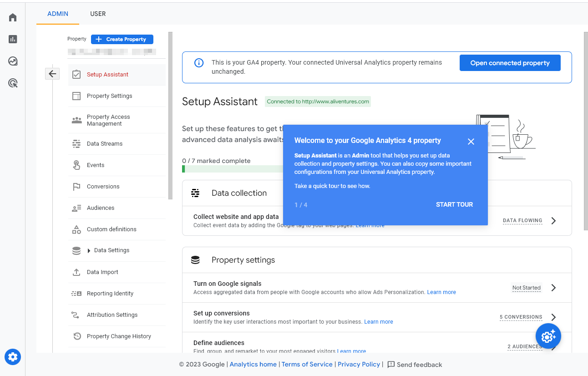588x376 pixels.
Task: Expand the Data Settings menu item
Action: [x=112, y=250]
